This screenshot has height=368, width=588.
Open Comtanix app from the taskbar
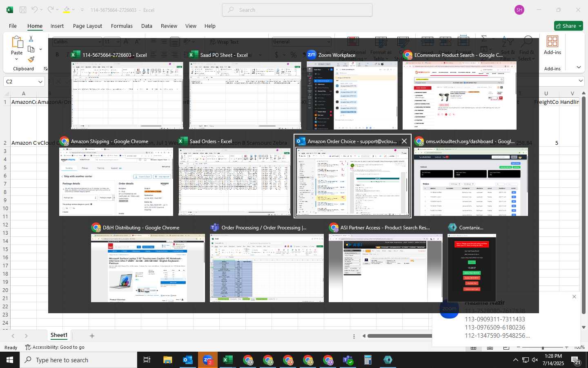(388, 360)
